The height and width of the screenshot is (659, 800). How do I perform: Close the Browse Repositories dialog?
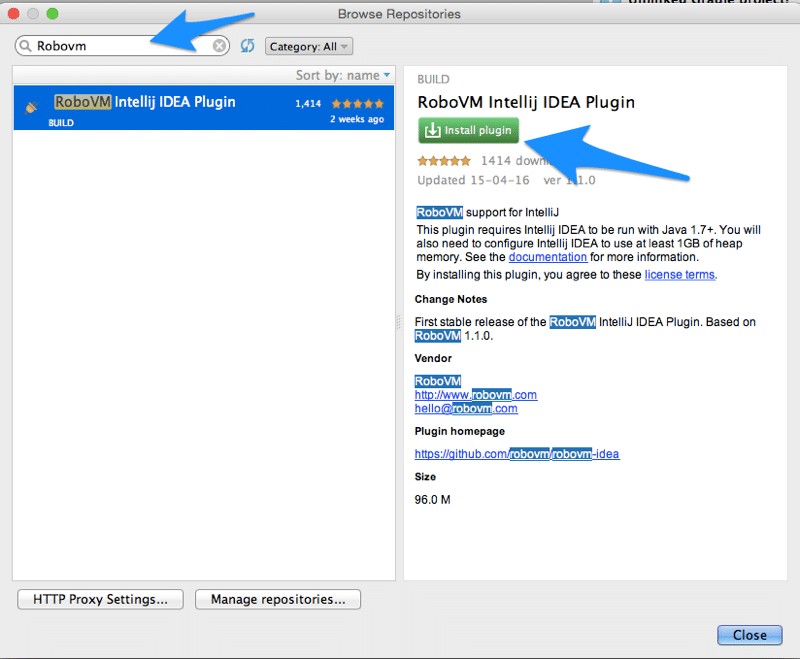[749, 635]
